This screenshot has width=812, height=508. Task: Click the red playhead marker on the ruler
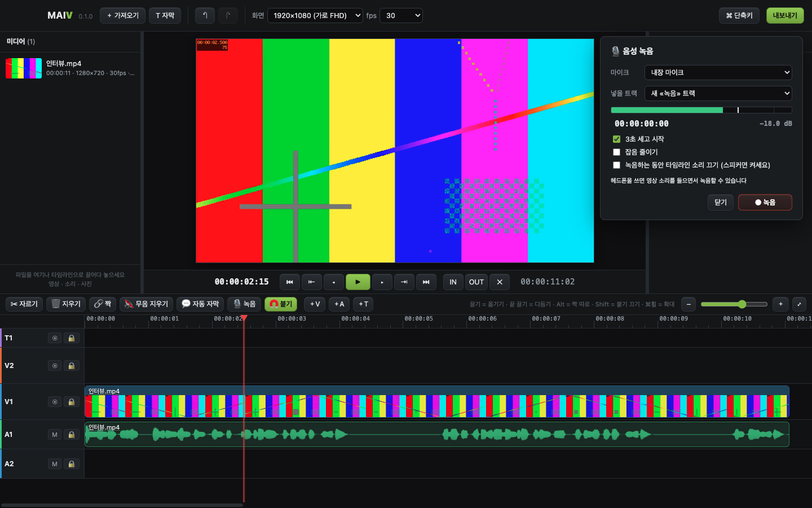click(244, 318)
